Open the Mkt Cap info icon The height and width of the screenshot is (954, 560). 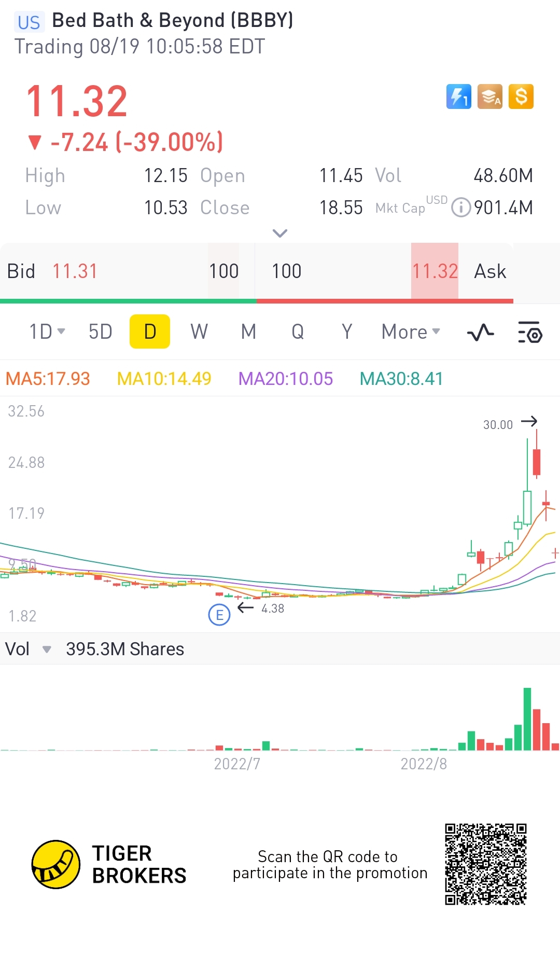pyautogui.click(x=461, y=208)
